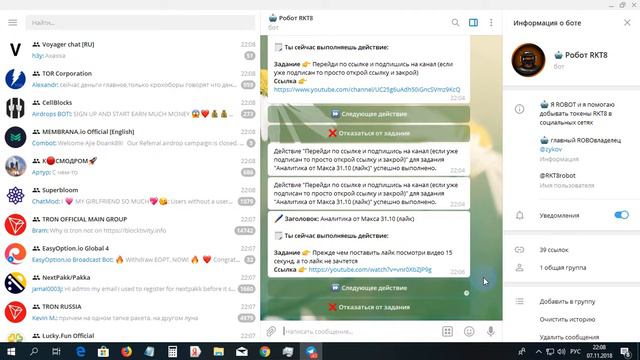
Task: Open the three-dot chat options menu
Action: [491, 22]
